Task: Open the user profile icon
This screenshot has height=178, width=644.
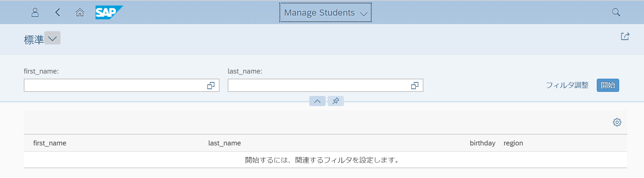Action: pos(35,13)
